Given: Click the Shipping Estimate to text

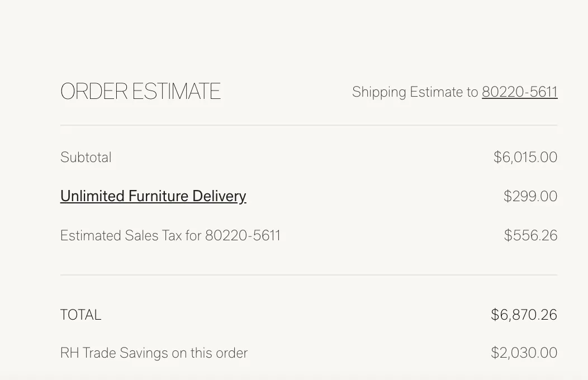Looking at the screenshot, I should click(415, 92).
